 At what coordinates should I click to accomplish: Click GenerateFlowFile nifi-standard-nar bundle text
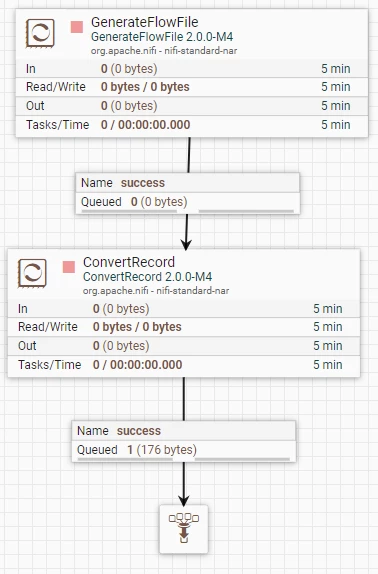[x=164, y=51]
